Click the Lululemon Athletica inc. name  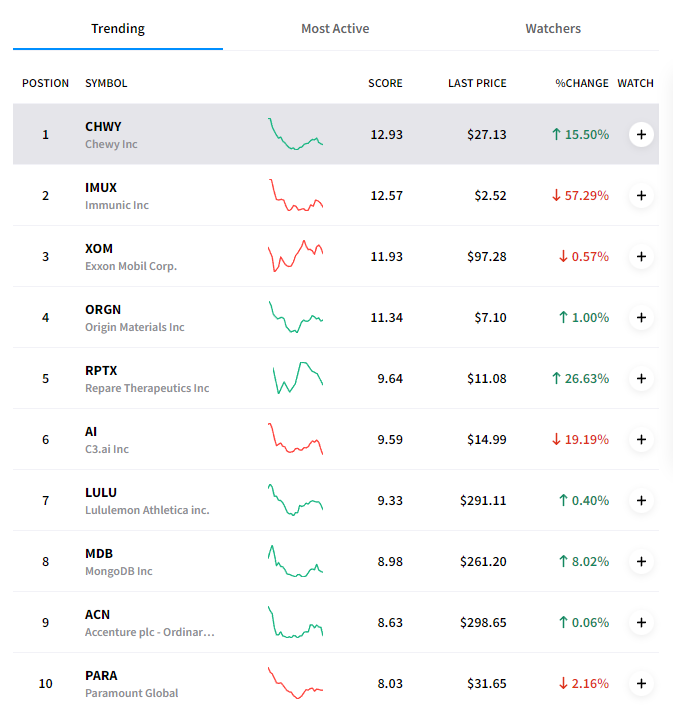click(147, 510)
